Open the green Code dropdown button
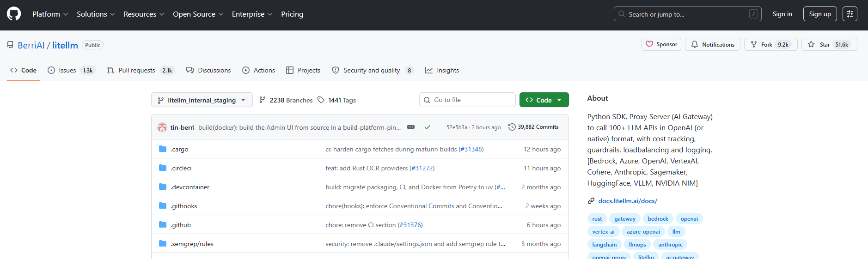 click(544, 100)
